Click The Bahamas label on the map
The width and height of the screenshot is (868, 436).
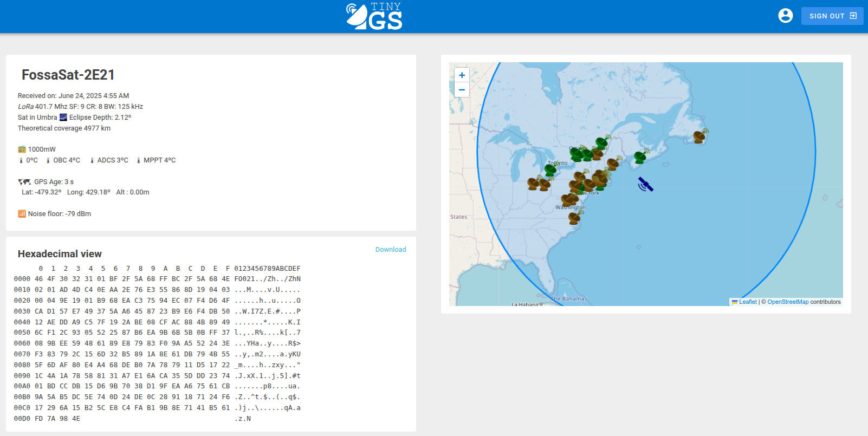(569, 299)
